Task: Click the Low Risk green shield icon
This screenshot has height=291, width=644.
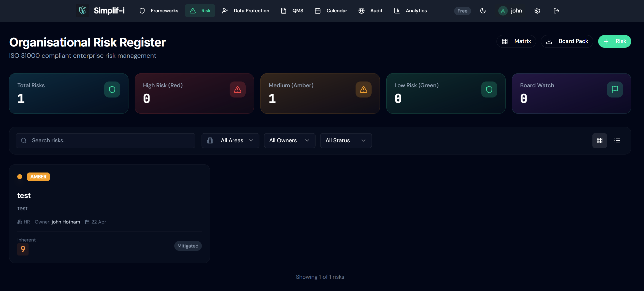Action: (x=489, y=89)
